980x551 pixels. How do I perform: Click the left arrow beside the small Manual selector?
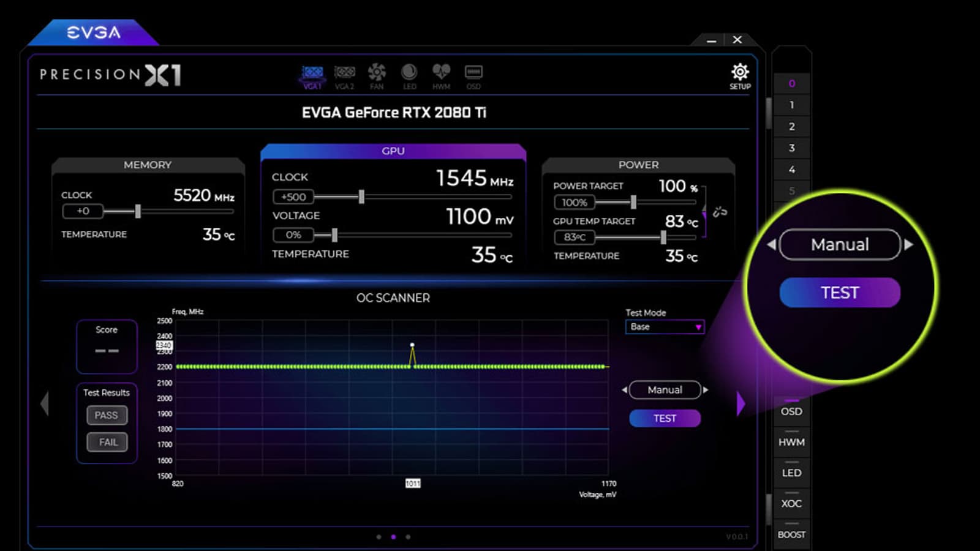pyautogui.click(x=624, y=390)
